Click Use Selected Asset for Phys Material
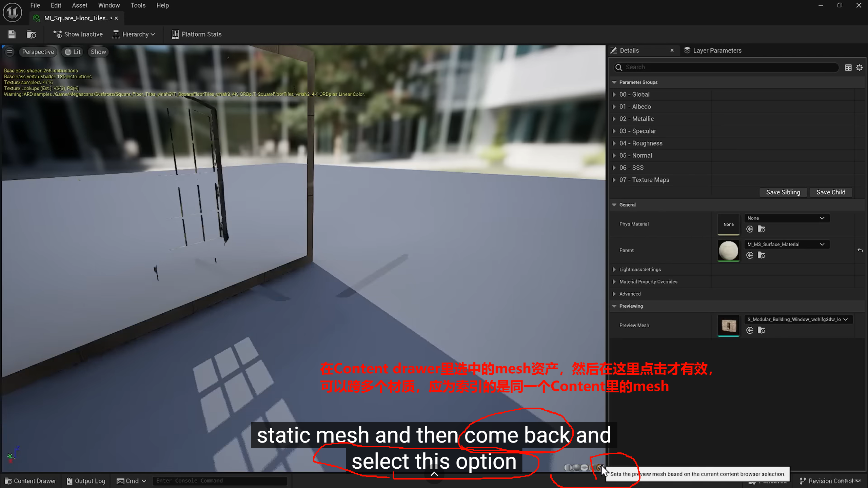Screen dimensions: 868x488 750,229
